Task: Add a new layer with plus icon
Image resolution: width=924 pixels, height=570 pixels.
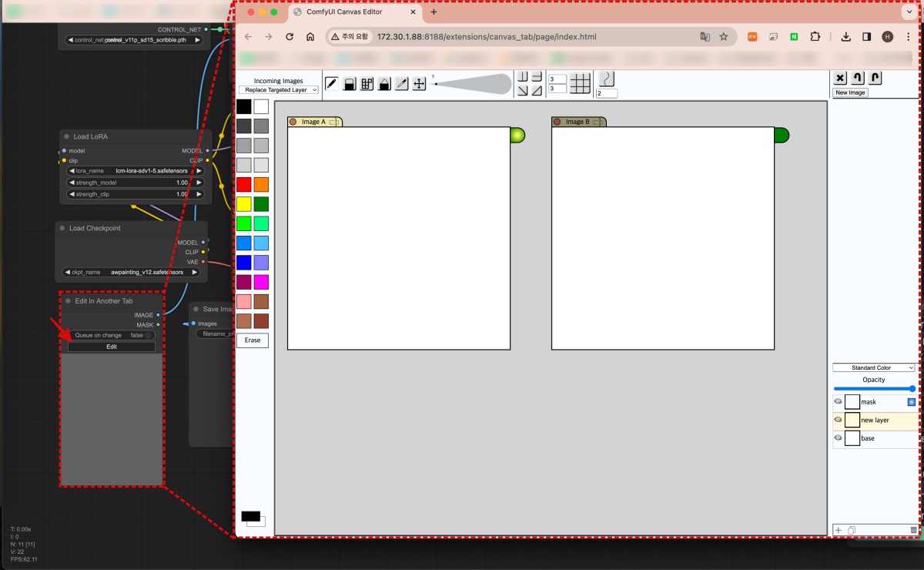Action: (x=839, y=530)
